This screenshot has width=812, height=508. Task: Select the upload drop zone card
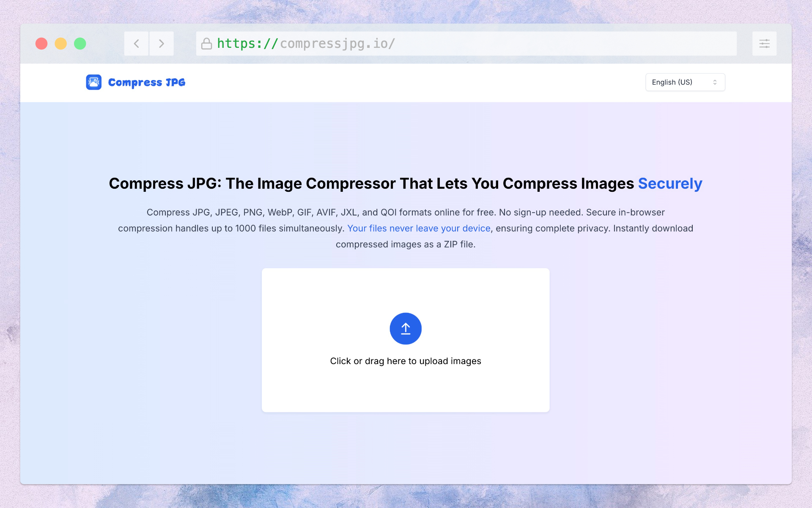tap(405, 340)
